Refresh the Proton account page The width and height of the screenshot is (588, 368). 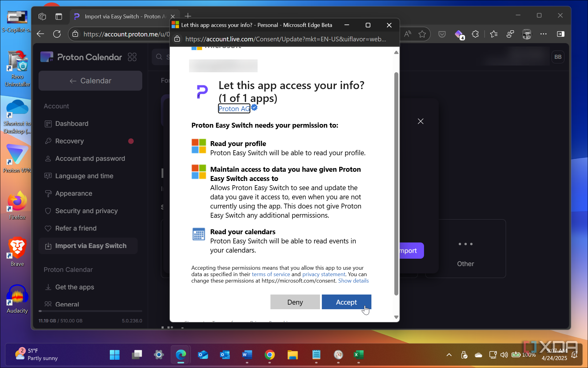pyautogui.click(x=57, y=34)
